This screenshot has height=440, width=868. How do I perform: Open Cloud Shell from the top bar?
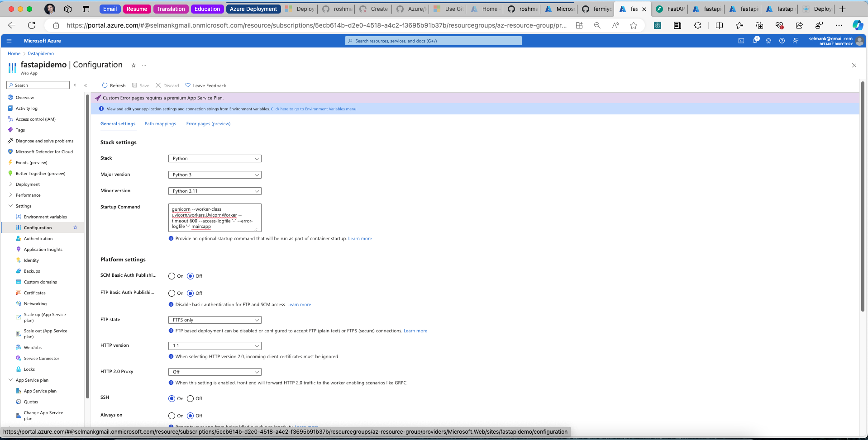741,41
